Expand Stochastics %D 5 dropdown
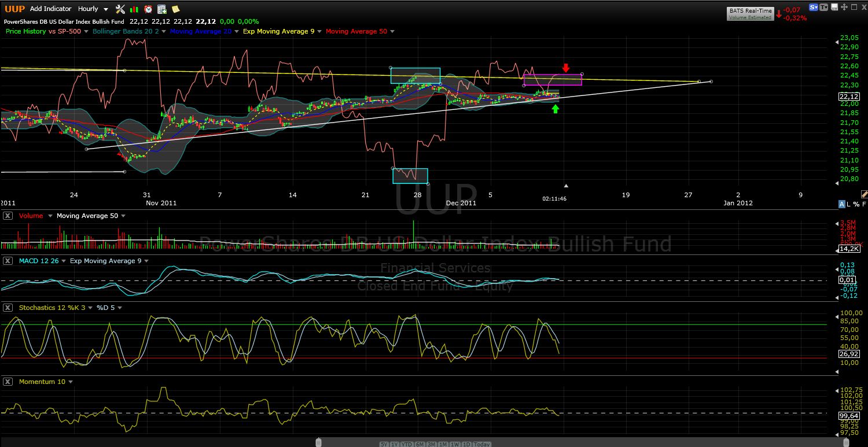 pos(120,308)
